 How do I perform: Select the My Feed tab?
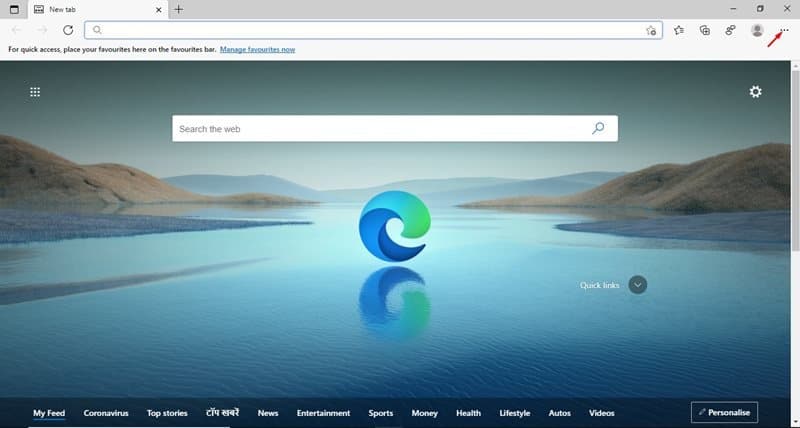[x=49, y=413]
